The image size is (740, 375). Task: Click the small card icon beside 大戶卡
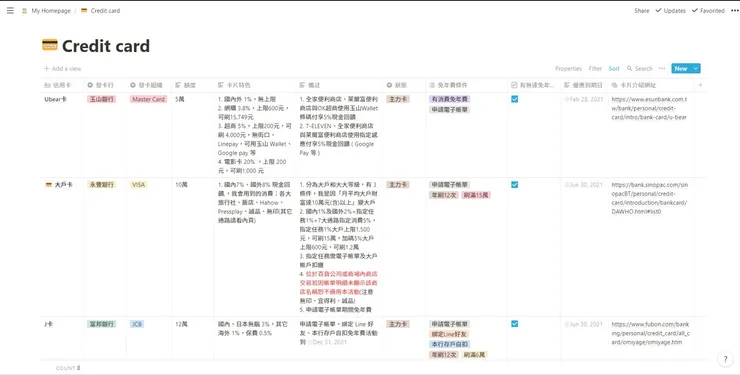pyautogui.click(x=48, y=184)
